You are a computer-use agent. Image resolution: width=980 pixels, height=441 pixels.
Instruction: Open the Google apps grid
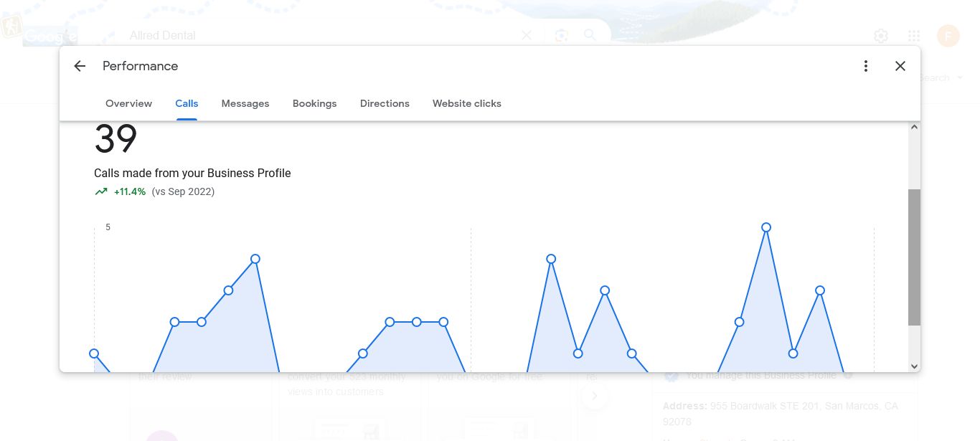click(x=914, y=36)
